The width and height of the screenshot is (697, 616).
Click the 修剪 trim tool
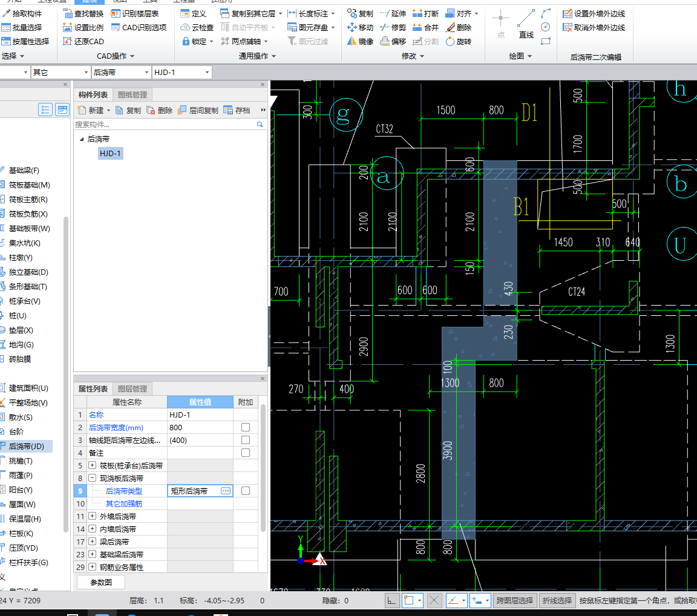pyautogui.click(x=393, y=28)
